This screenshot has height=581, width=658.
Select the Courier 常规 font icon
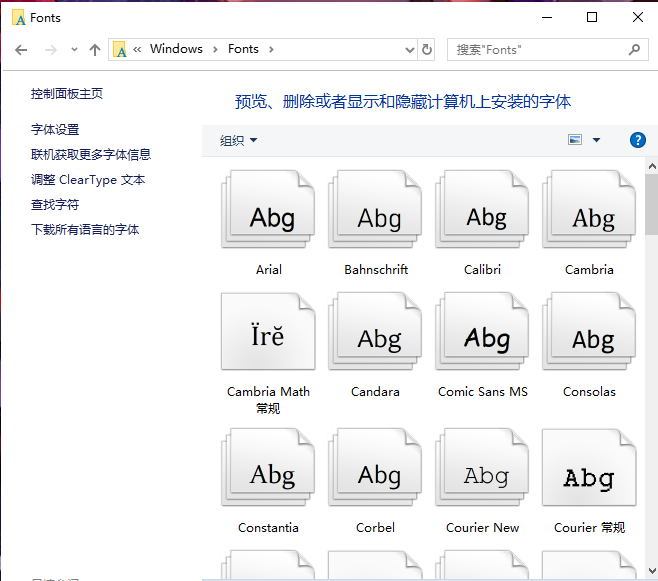coord(589,467)
